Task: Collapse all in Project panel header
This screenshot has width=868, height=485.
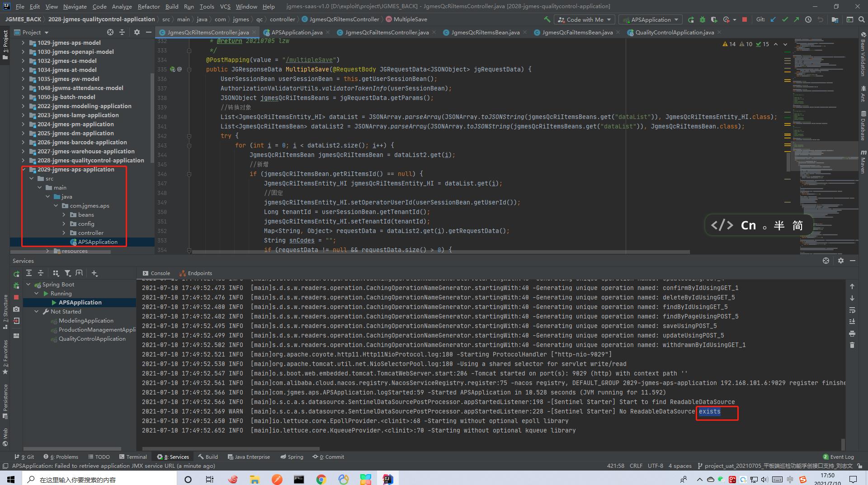Action: pyautogui.click(x=122, y=32)
